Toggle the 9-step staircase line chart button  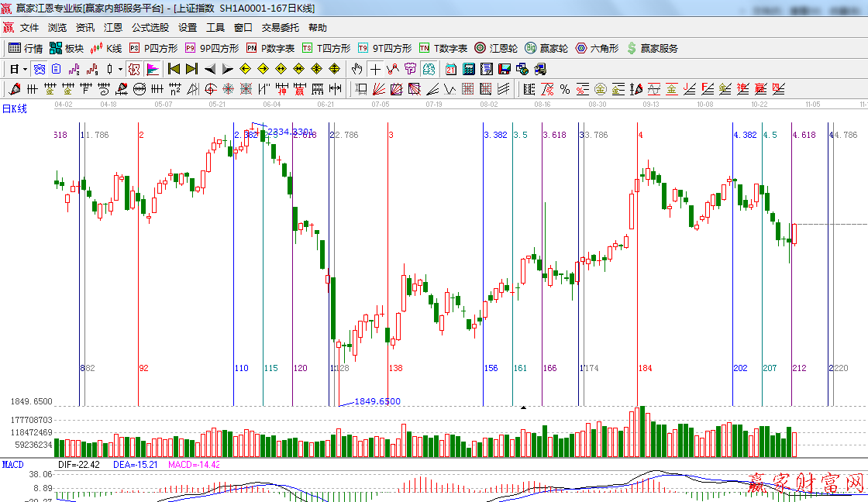click(93, 69)
